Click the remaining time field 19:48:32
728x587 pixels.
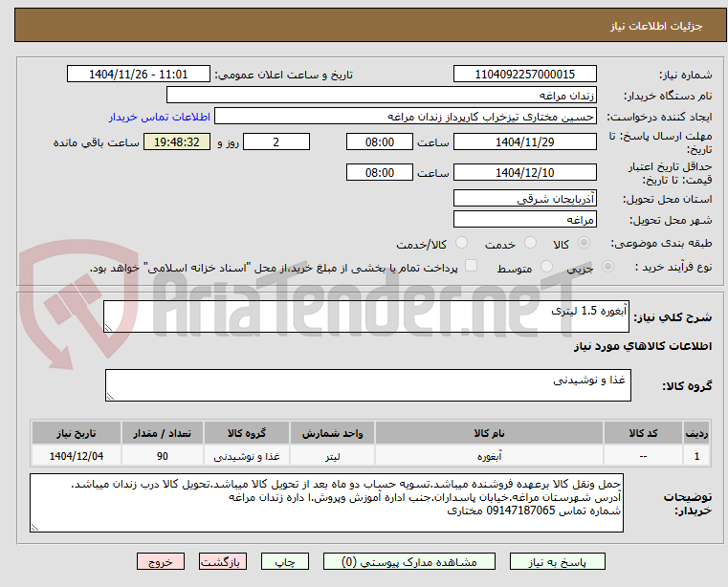point(176,142)
